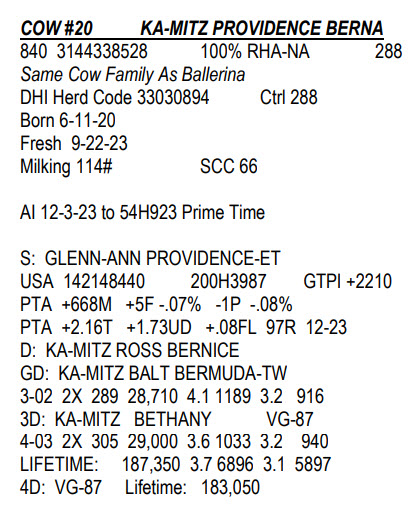Image resolution: width=417 pixels, height=523 pixels.
Task: Click DHI Herd Code 33030894
Action: (x=115, y=97)
